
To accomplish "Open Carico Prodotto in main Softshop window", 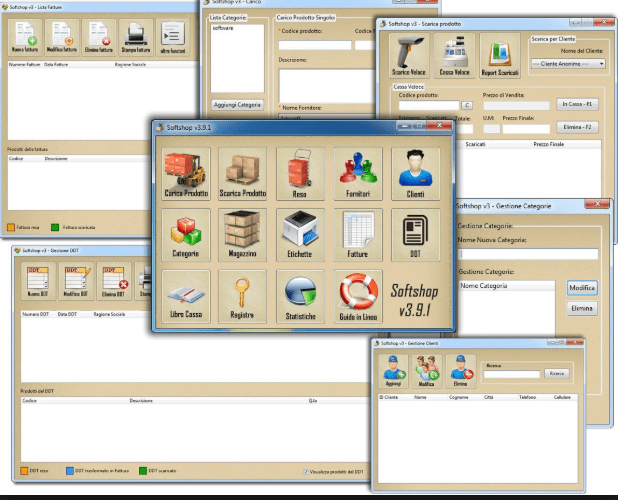I will pyautogui.click(x=186, y=174).
